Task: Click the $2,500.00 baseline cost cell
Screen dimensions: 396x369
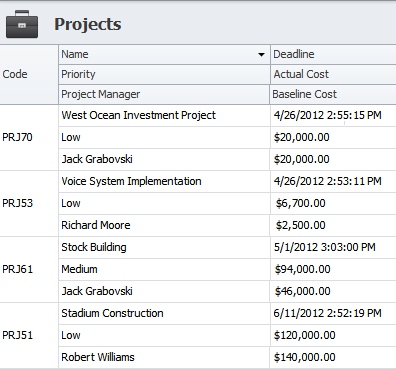Action: pyautogui.click(x=333, y=225)
